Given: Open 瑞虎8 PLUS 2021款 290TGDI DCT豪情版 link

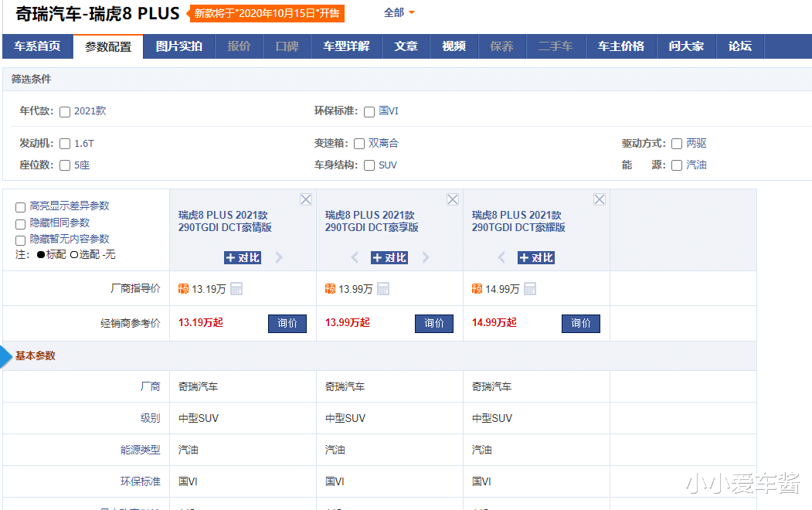Looking at the screenshot, I should tap(226, 221).
